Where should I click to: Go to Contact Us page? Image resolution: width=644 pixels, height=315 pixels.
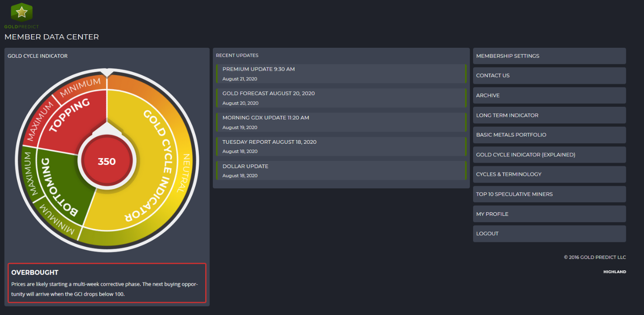[549, 76]
